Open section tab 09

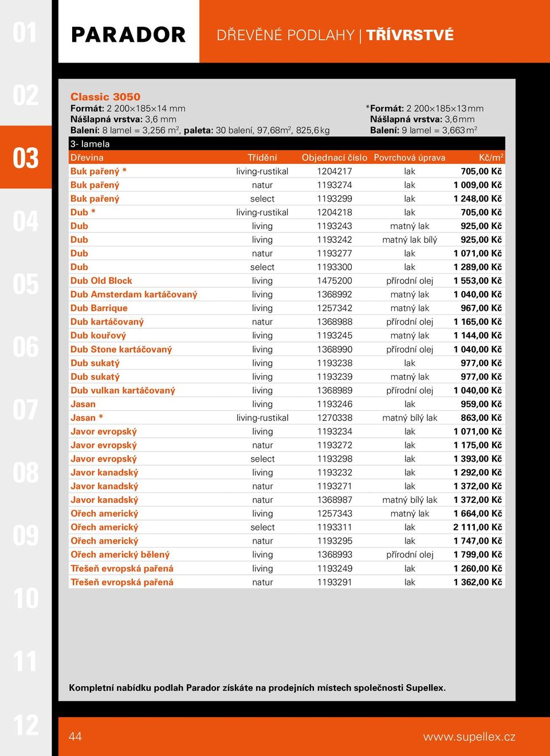click(x=25, y=535)
